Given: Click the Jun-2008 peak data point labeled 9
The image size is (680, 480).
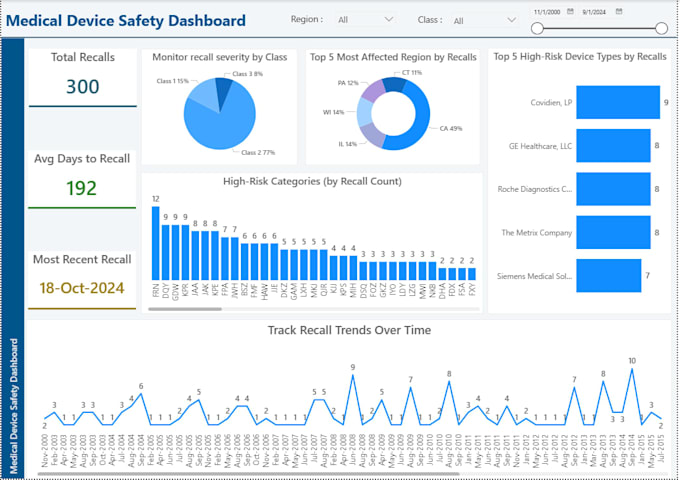Looking at the screenshot, I should 353,375.
